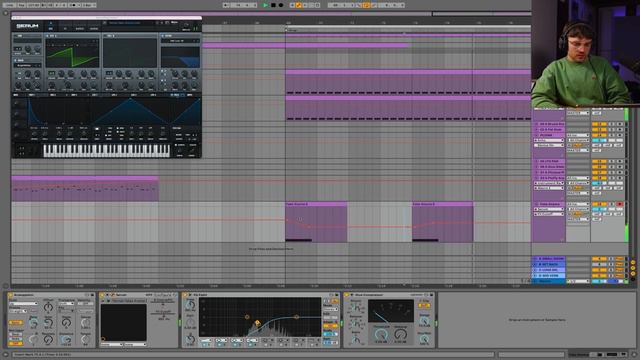Select the A return track header

click(549, 259)
